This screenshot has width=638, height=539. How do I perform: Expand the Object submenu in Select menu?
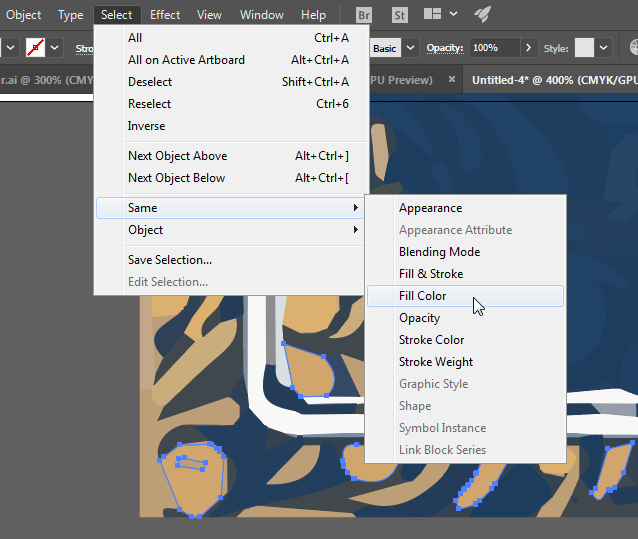[230, 230]
